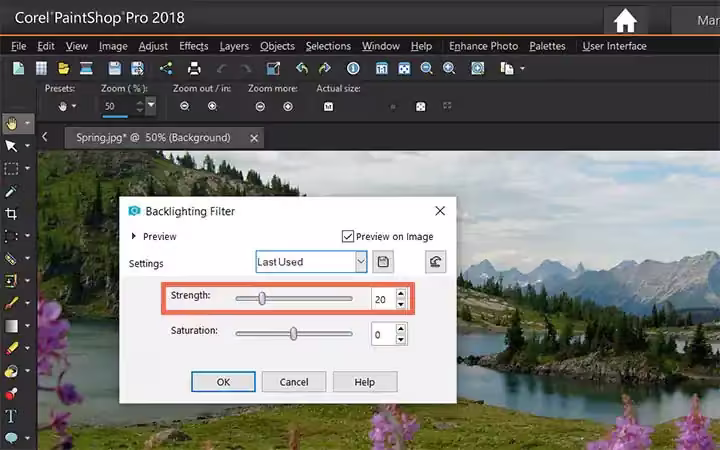This screenshot has width=720, height=450.
Task: Click Cancel in Backlighting Filter dialog
Action: tap(294, 382)
